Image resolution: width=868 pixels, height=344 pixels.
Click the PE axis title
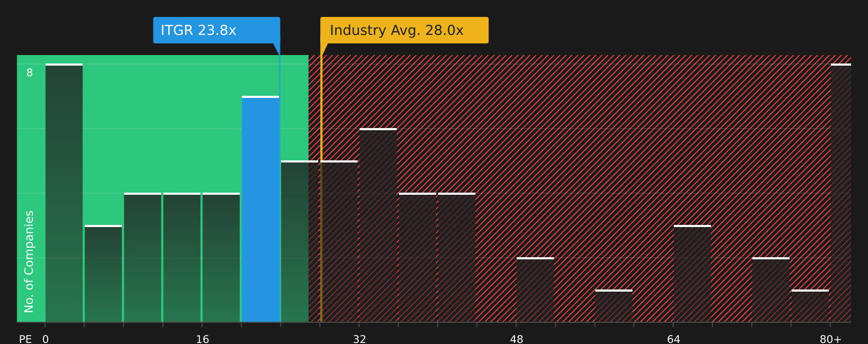tap(25, 339)
